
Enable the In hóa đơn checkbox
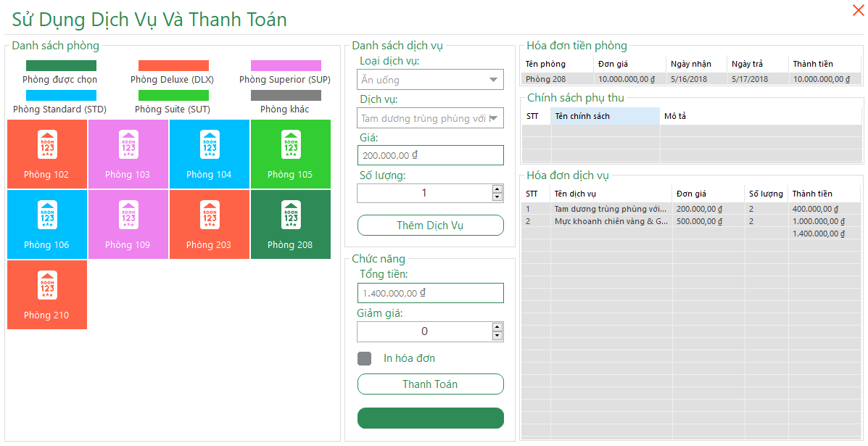point(366,358)
